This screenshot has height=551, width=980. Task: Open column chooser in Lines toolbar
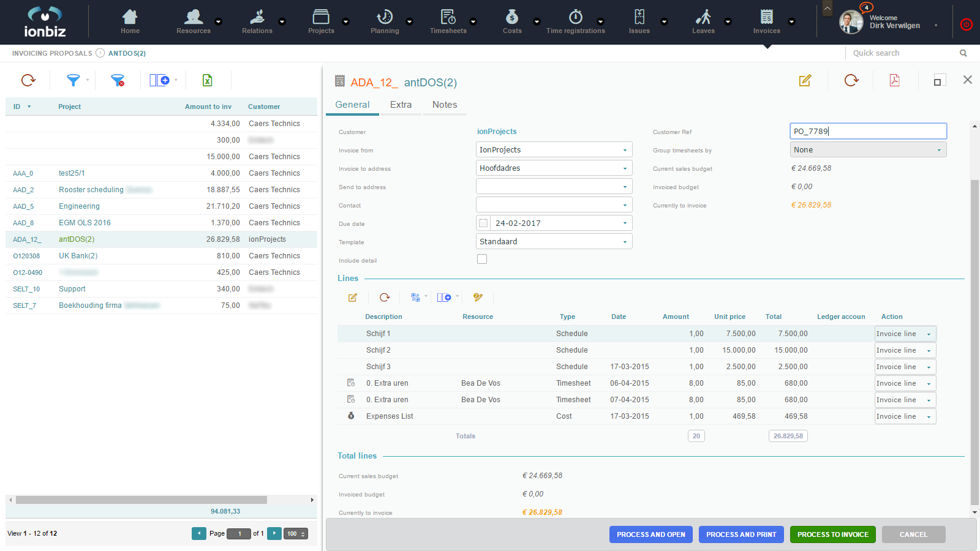pos(444,298)
